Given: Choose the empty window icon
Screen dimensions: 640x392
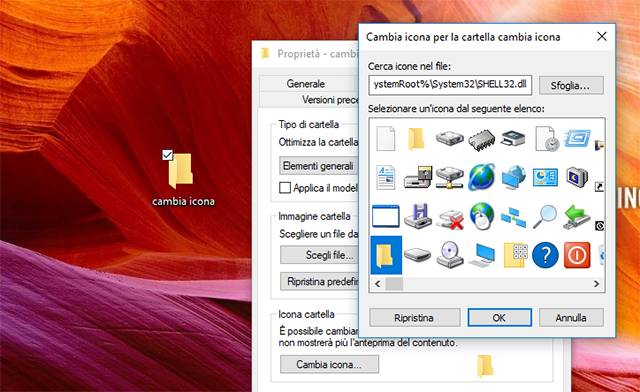Looking at the screenshot, I should point(386,216).
